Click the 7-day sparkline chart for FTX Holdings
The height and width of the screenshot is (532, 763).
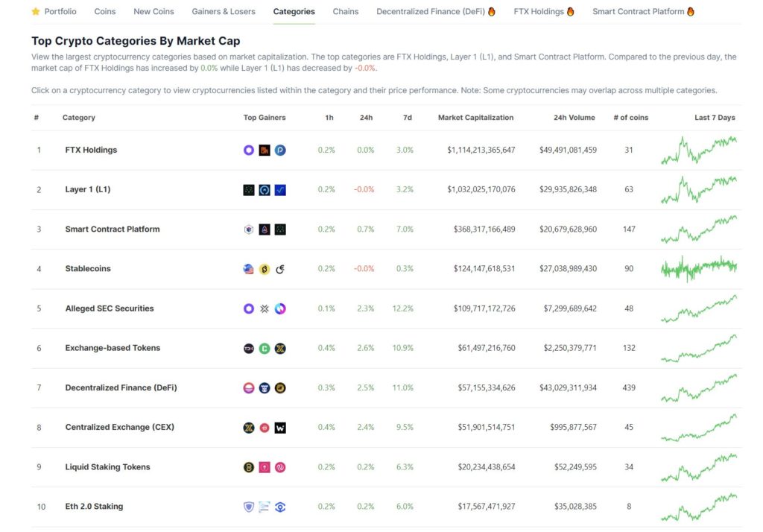[699, 150]
